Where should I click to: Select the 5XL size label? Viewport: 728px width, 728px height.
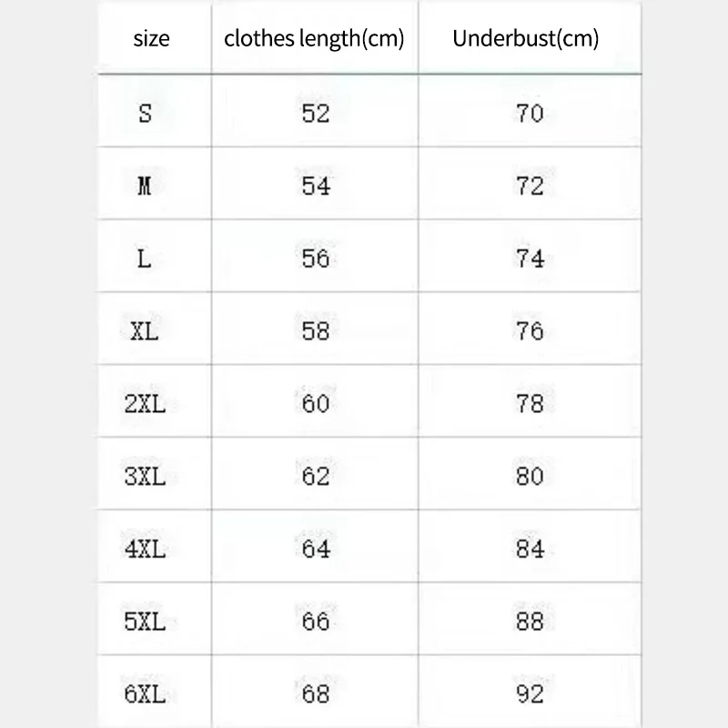point(144,622)
